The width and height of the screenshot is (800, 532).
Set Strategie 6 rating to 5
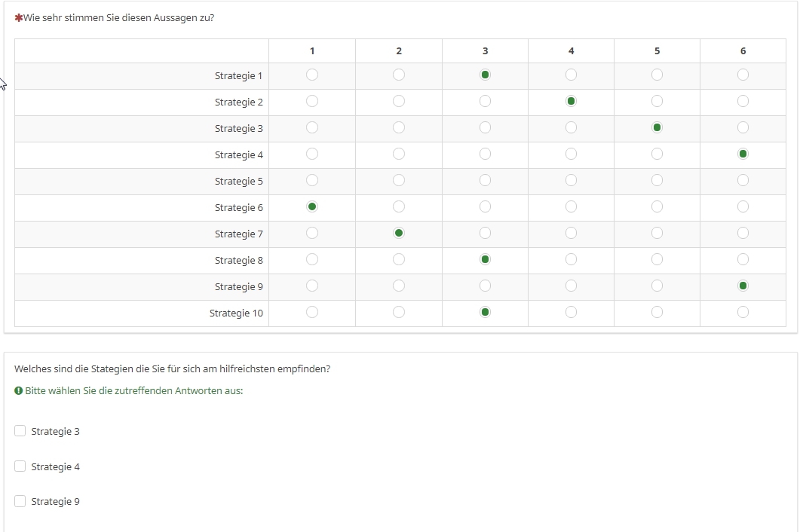click(x=657, y=206)
